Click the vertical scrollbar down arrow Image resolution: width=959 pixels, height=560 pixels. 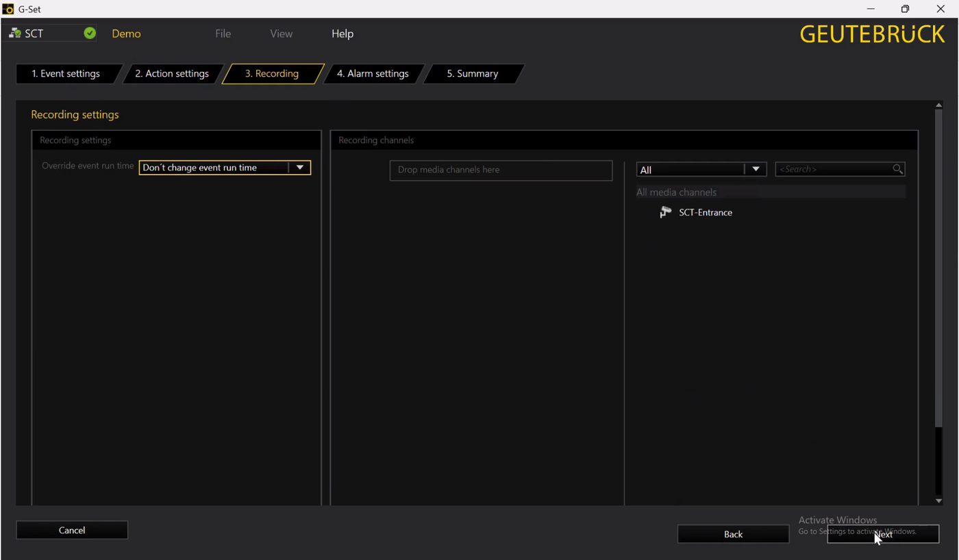click(x=938, y=500)
